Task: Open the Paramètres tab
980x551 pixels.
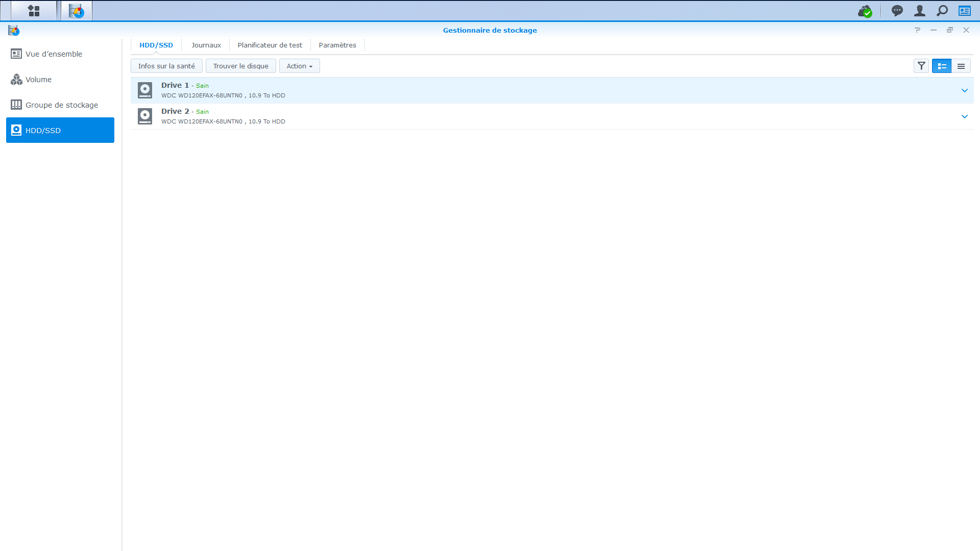Action: (x=337, y=45)
